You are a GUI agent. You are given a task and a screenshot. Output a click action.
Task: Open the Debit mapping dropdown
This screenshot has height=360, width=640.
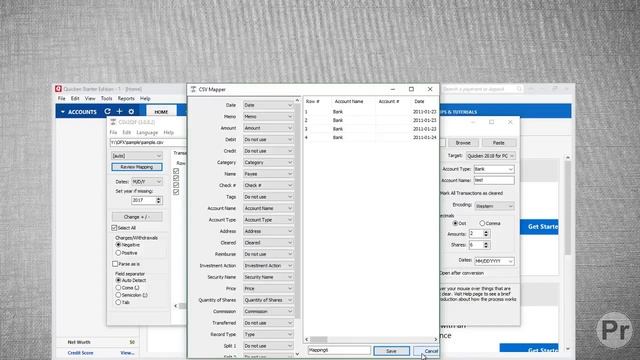pos(268,139)
